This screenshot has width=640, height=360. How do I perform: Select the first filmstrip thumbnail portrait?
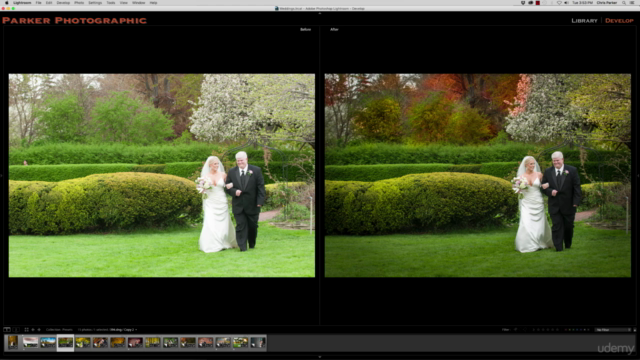tap(13, 342)
